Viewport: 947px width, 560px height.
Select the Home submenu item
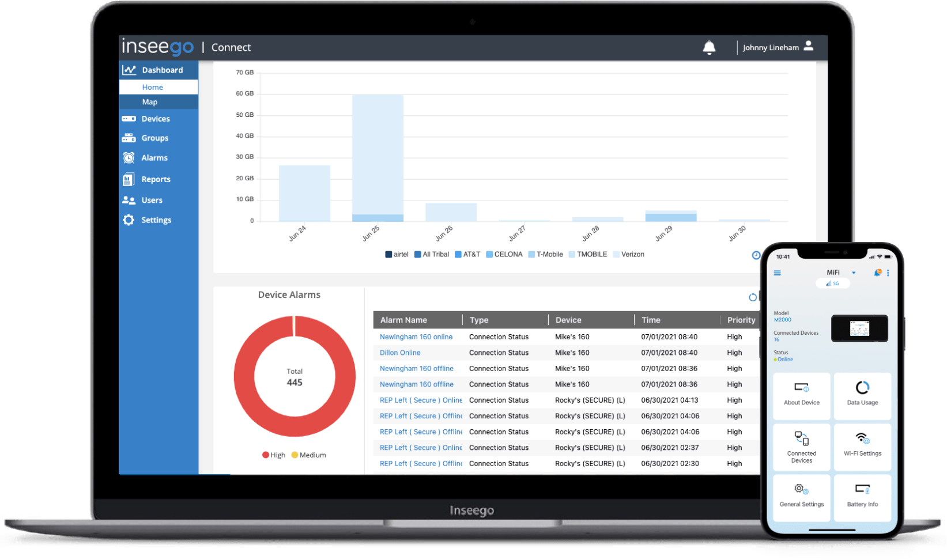(x=153, y=88)
